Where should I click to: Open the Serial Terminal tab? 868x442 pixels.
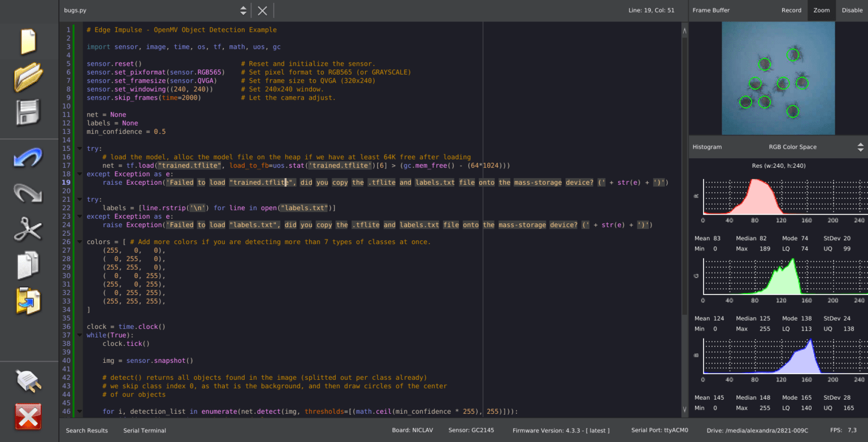coord(145,431)
